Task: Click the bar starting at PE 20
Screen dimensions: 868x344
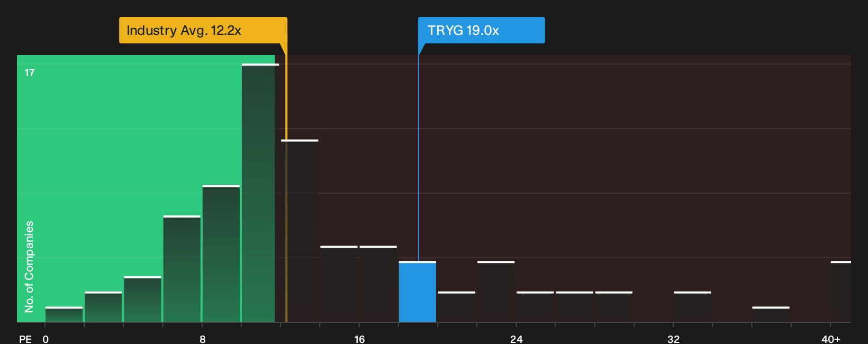Action: tap(457, 306)
